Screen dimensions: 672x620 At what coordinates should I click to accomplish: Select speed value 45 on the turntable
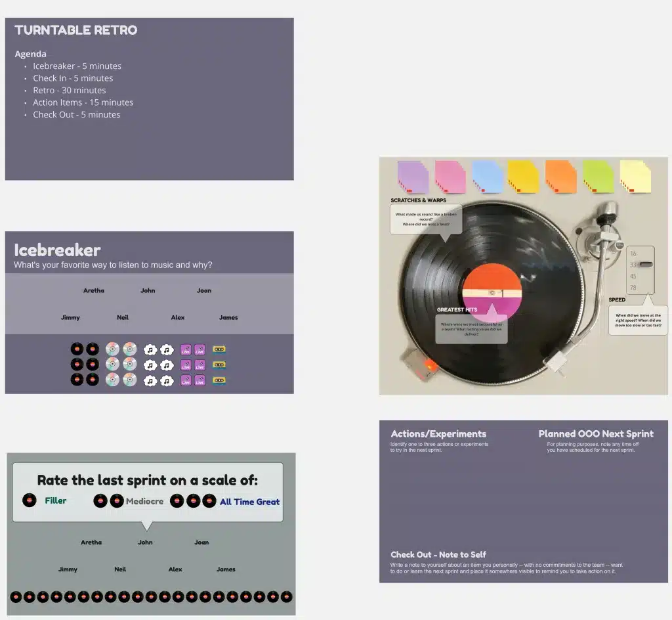click(x=633, y=276)
